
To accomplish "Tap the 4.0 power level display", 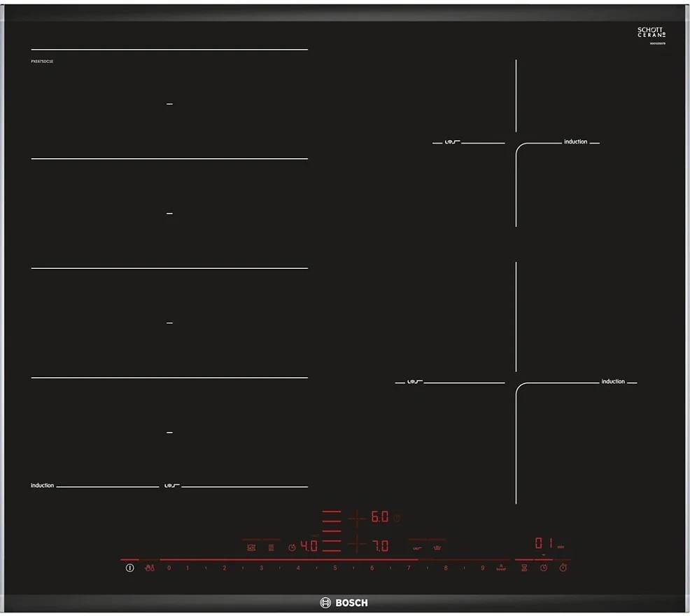I will click(309, 546).
